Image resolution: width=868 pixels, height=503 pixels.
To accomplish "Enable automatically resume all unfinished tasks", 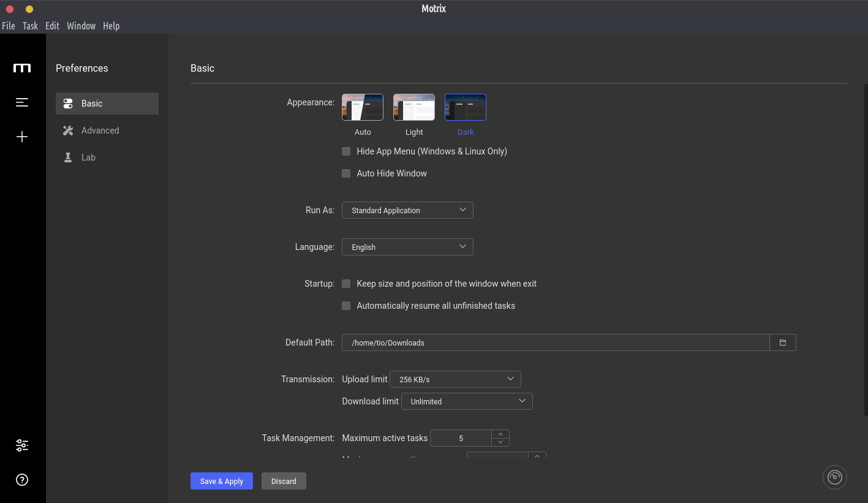I will 346,306.
